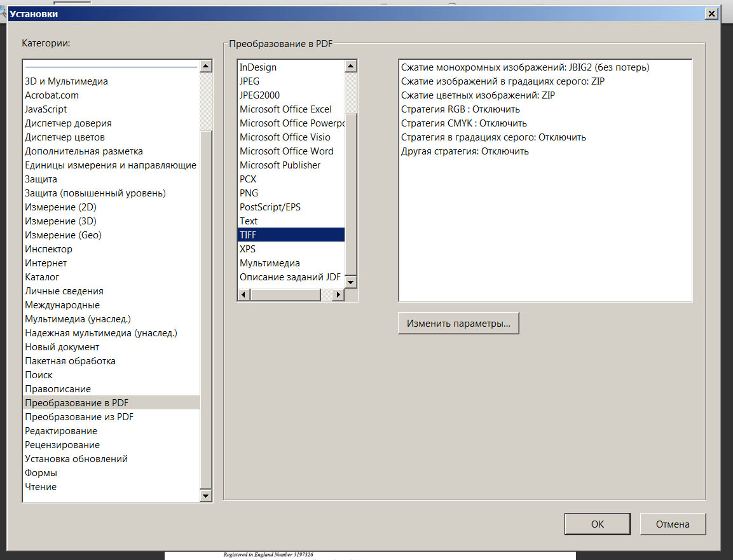Select Преобразование в PDF category
The height and width of the screenshot is (560, 733).
click(111, 402)
